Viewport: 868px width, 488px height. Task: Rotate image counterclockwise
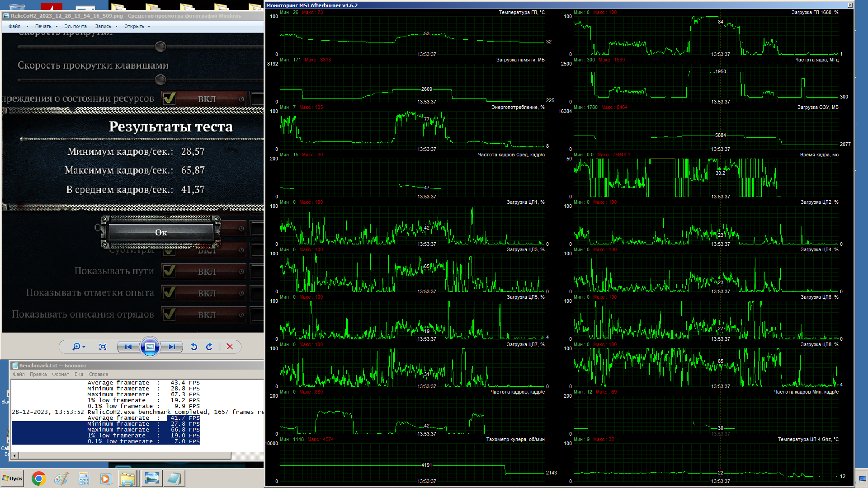(x=194, y=347)
